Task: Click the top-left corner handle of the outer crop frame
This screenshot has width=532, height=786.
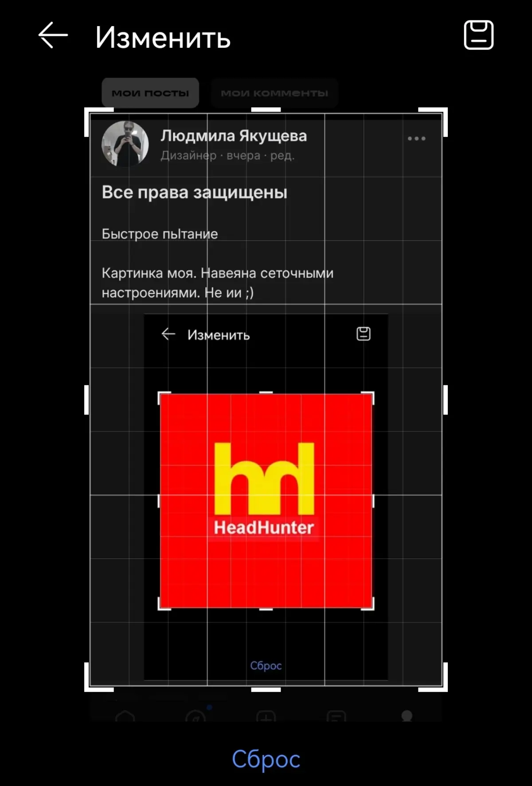Action: point(98,121)
